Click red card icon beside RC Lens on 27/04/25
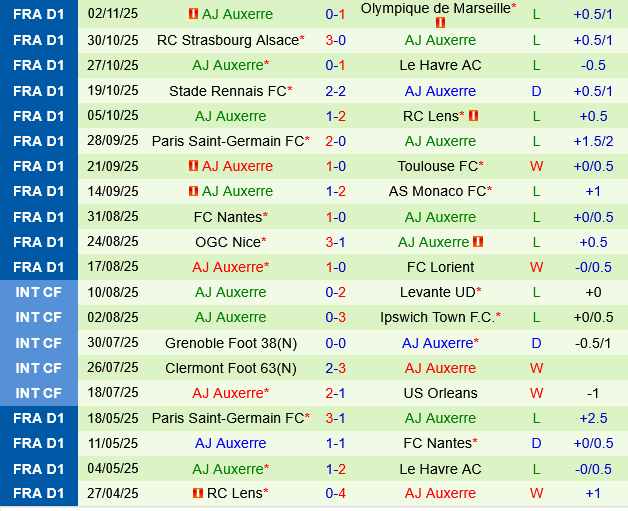This screenshot has height=511, width=628. [x=198, y=493]
